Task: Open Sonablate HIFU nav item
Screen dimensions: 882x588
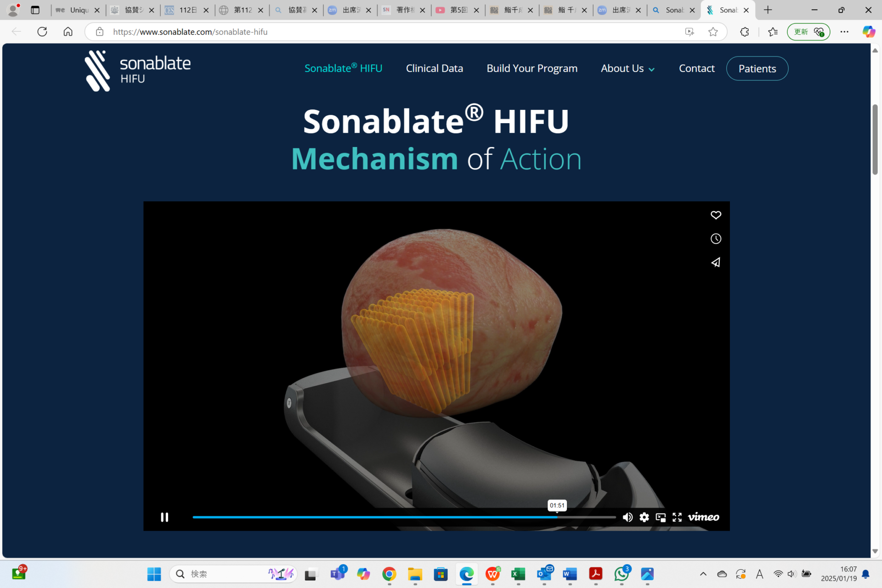Action: coord(343,68)
